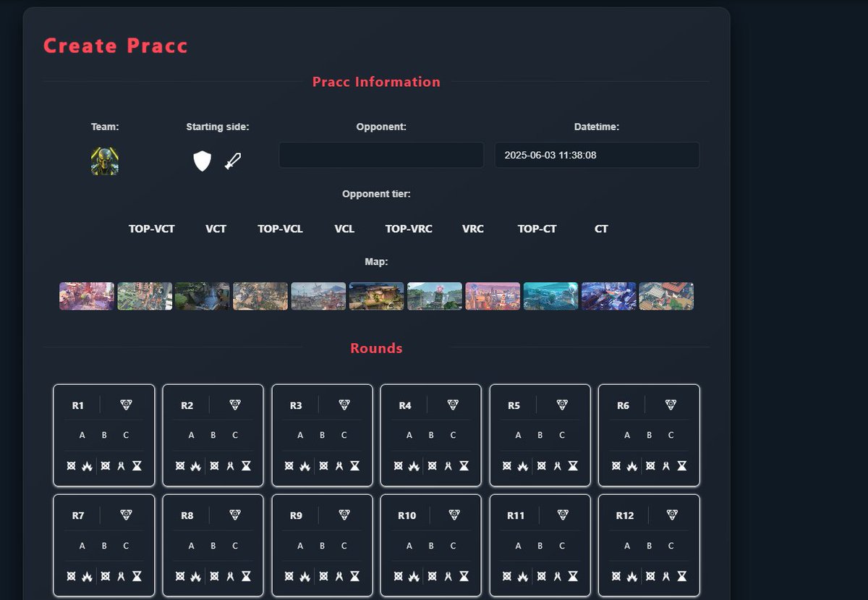Choose site B in round R2
The height and width of the screenshot is (600, 868).
click(213, 435)
